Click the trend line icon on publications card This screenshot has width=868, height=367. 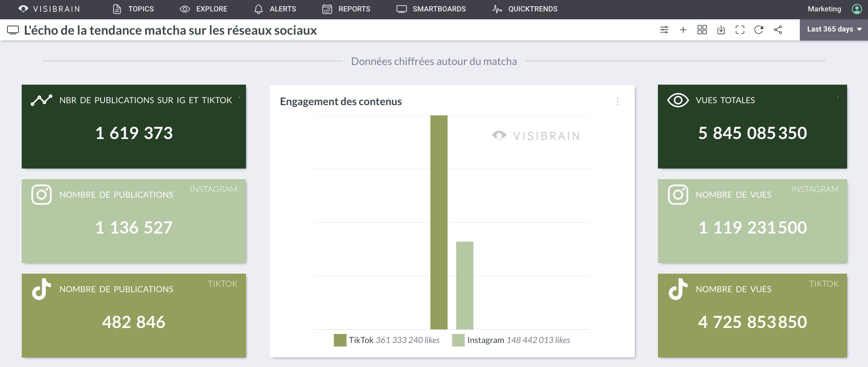(x=41, y=100)
